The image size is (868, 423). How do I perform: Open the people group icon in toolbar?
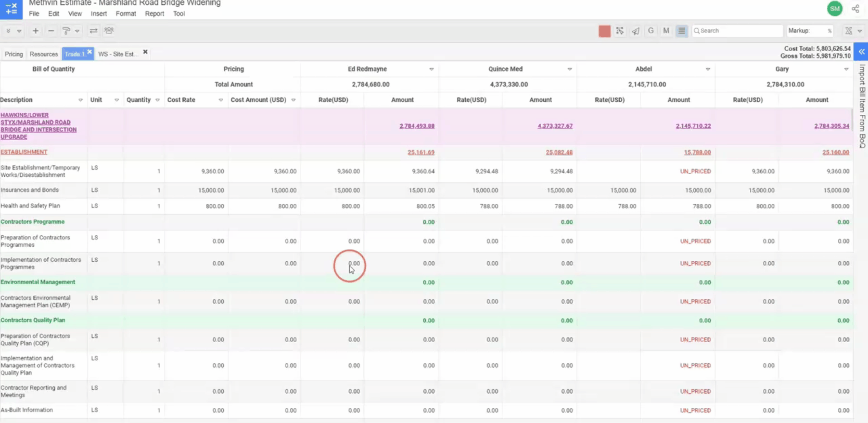pos(109,31)
